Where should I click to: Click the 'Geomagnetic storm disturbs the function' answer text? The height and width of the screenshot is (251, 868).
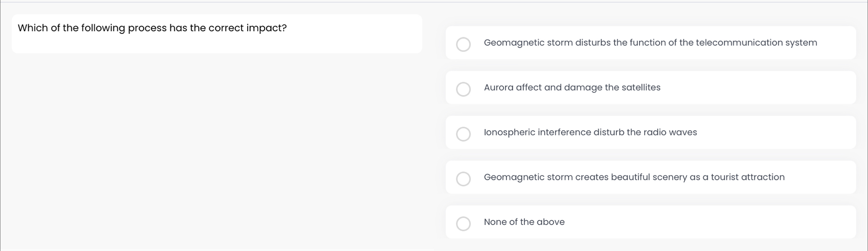point(650,43)
